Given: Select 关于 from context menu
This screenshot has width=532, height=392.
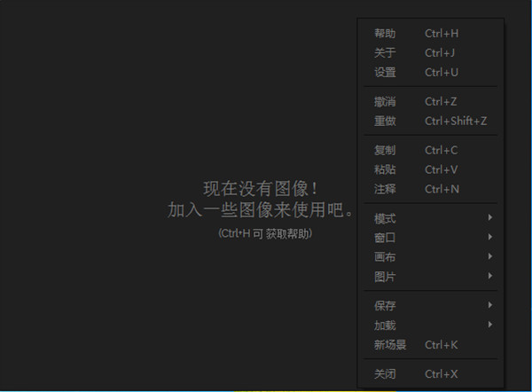Looking at the screenshot, I should click(x=431, y=53).
